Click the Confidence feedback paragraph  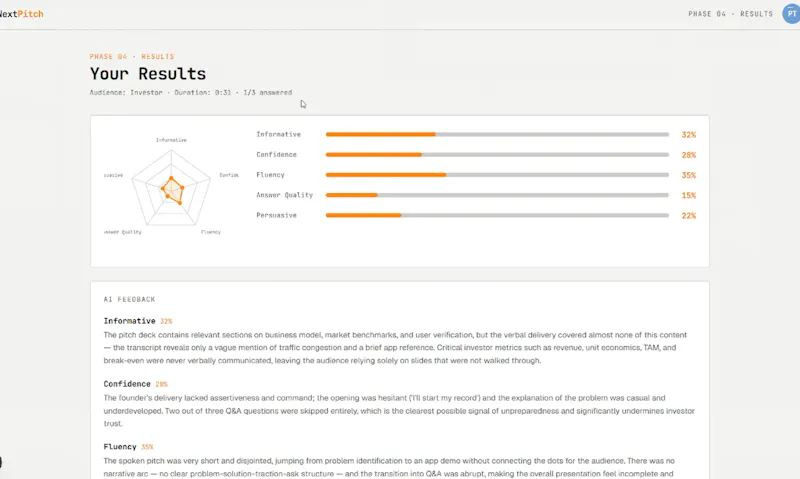coord(399,411)
